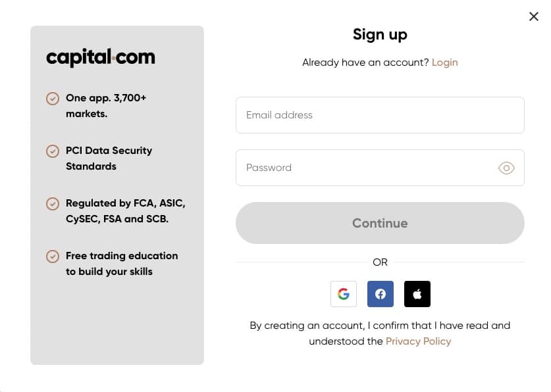Select the Email address input field
The image size is (551, 392).
tap(380, 115)
